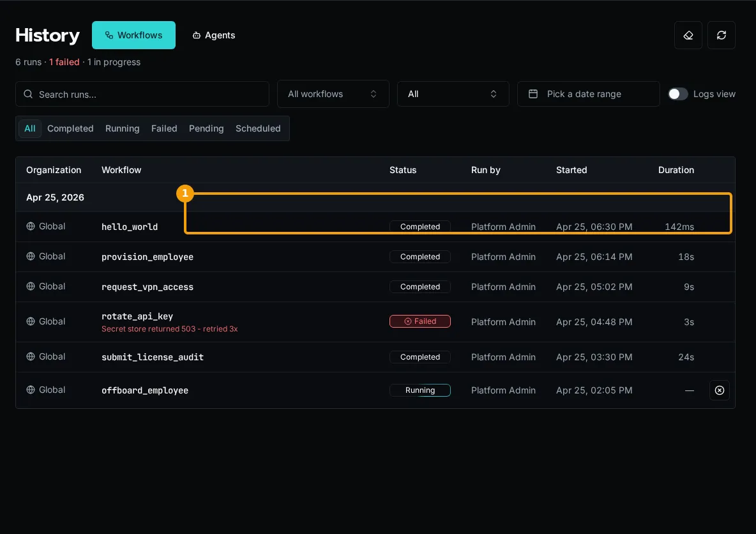Open the offboard_employee workflow run
The image size is (756, 534).
[375, 390]
